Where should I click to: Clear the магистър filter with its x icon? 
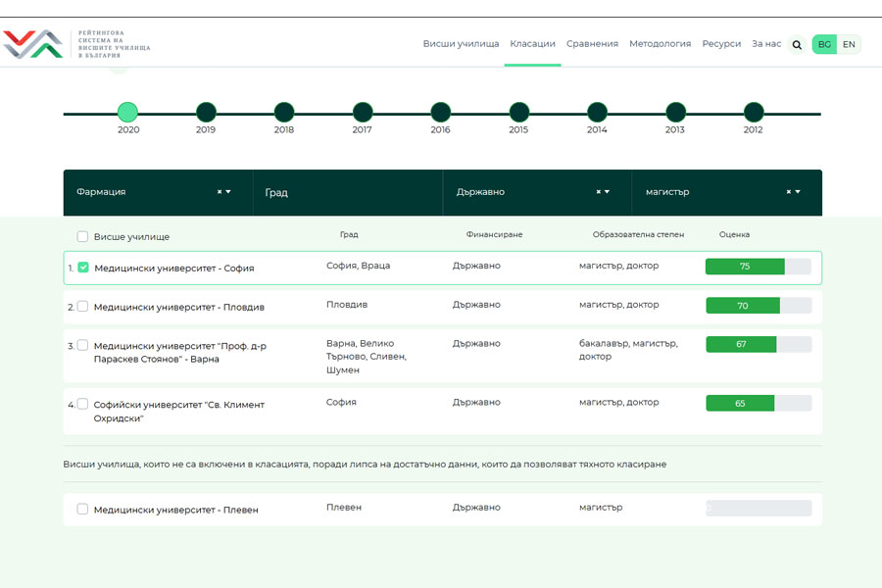pyautogui.click(x=789, y=192)
